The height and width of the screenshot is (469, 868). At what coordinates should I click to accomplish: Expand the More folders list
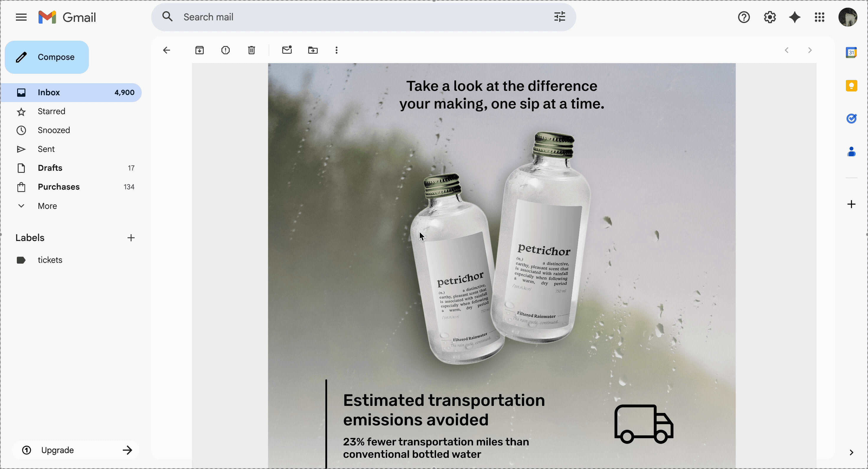71,206
